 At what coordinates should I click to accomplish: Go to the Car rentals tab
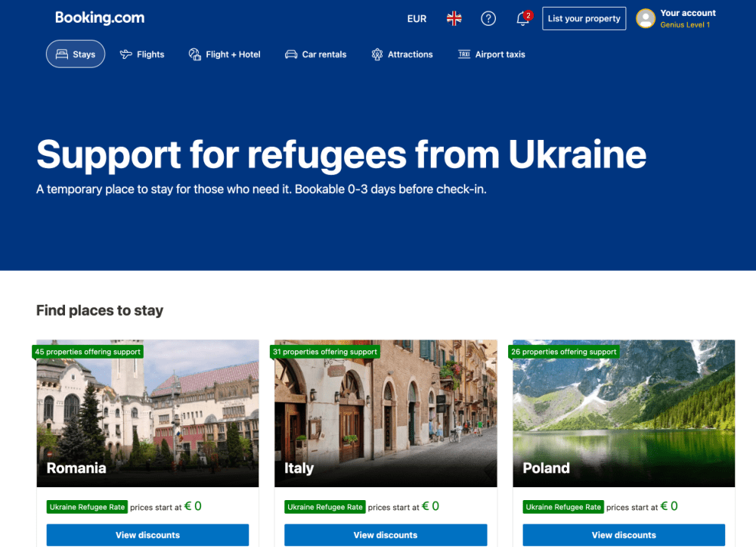316,54
